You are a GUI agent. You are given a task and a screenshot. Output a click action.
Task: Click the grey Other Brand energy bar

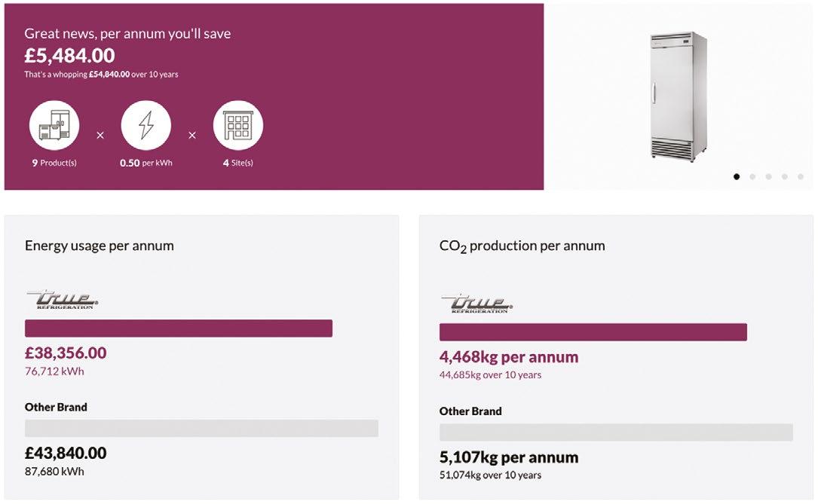point(201,428)
